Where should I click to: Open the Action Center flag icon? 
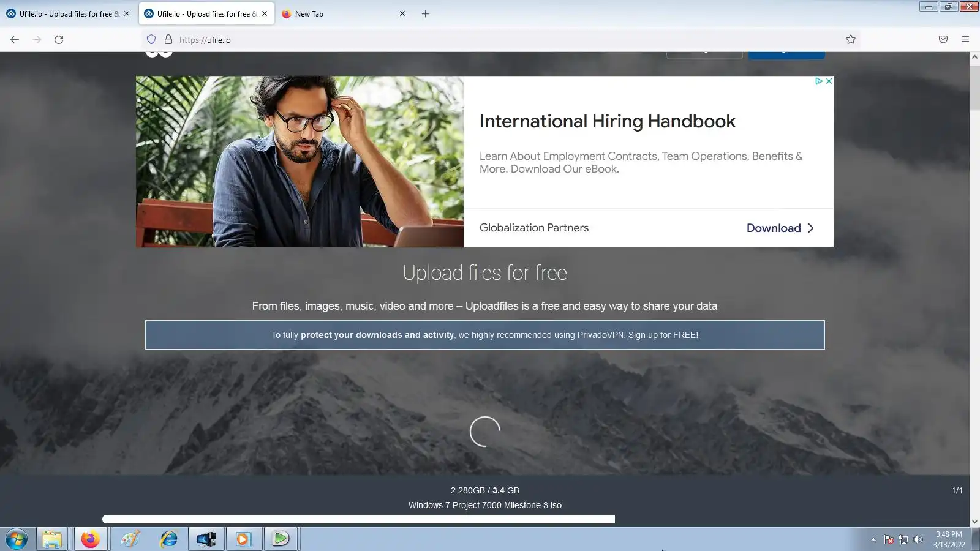coord(889,539)
